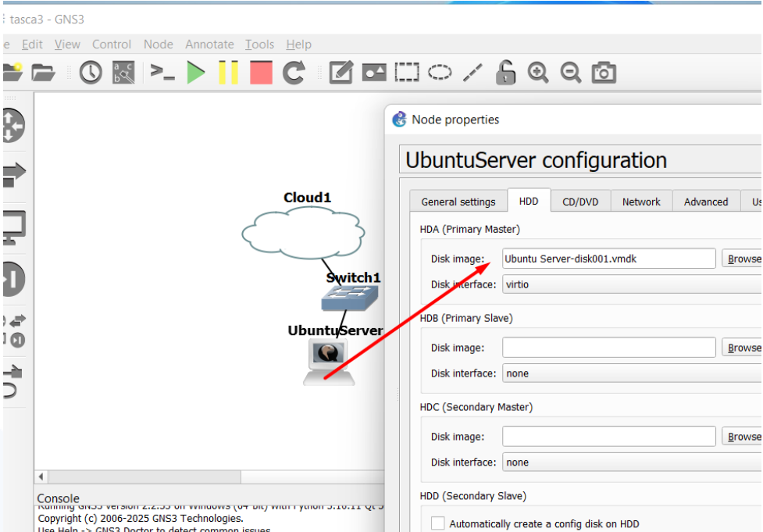This screenshot has height=532, width=763.
Task: Zoom in on the topology canvas
Action: [x=537, y=73]
